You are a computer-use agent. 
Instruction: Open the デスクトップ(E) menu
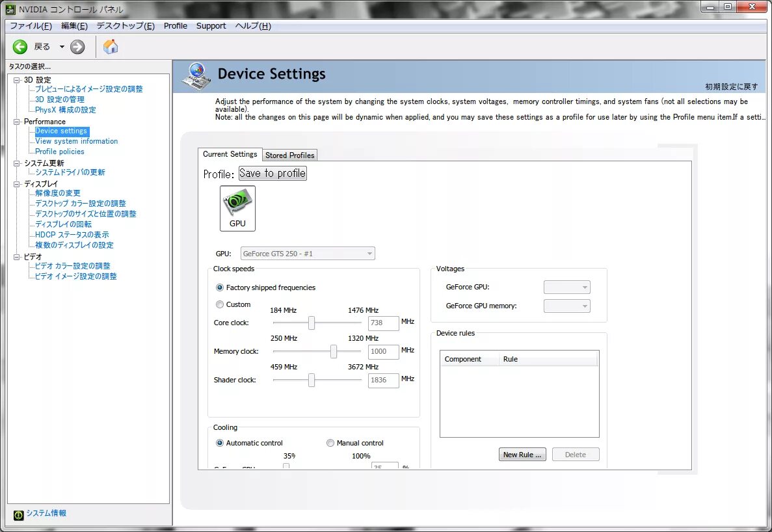coord(126,25)
